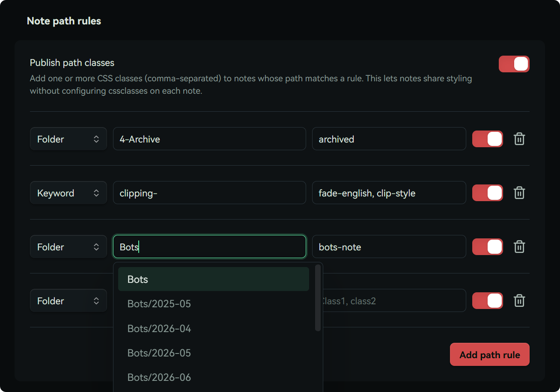
Task: Disable the clipping- rule toggle
Action: [488, 193]
